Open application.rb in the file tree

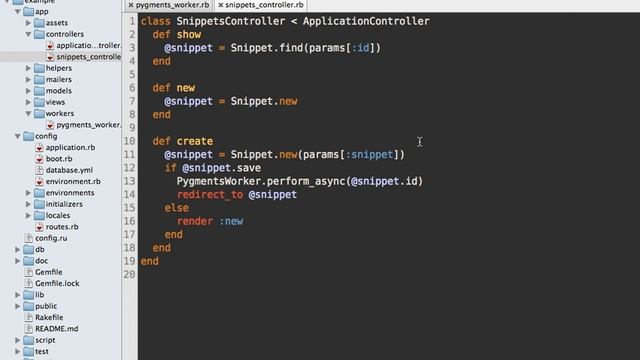tap(70, 147)
